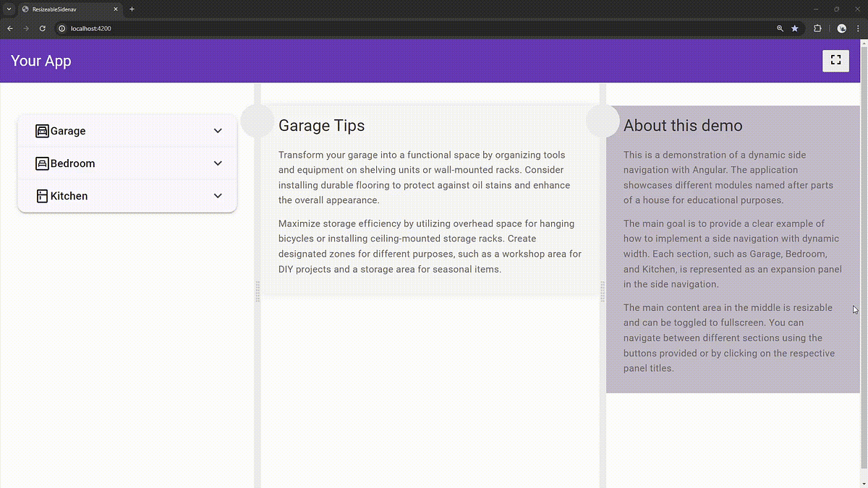
Task: Toggle fullscreen mode with the purple toolbar button
Action: coord(835,61)
